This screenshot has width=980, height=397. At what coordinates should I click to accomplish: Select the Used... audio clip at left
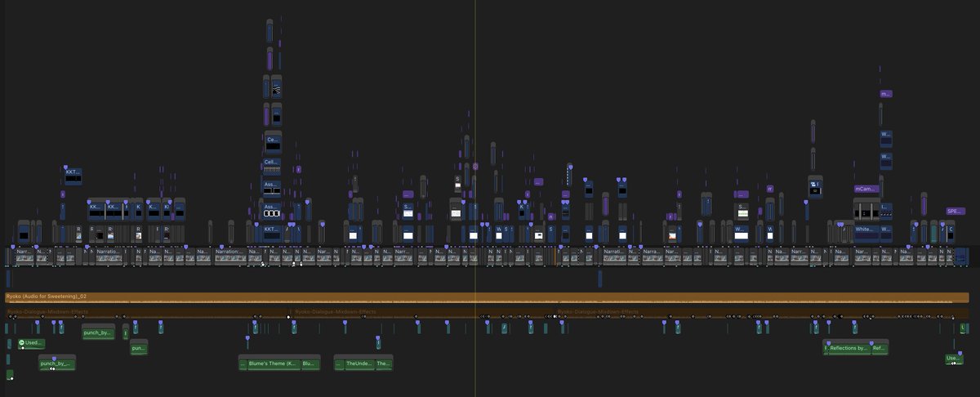click(32, 344)
